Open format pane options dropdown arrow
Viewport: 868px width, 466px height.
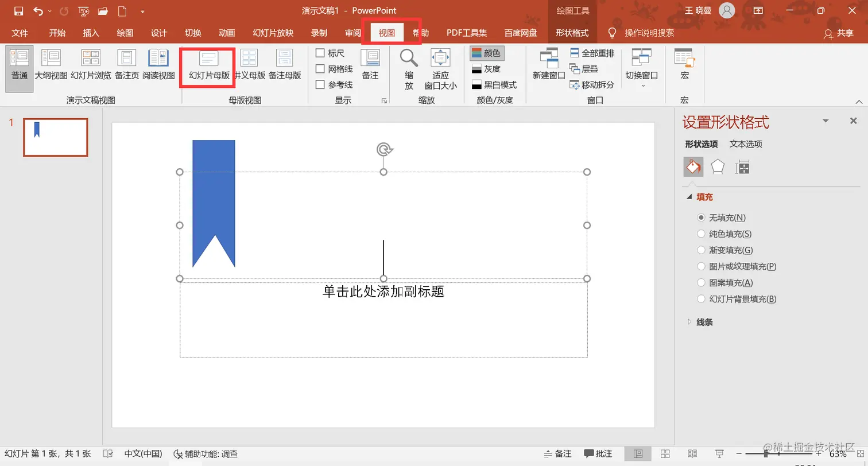(826, 121)
